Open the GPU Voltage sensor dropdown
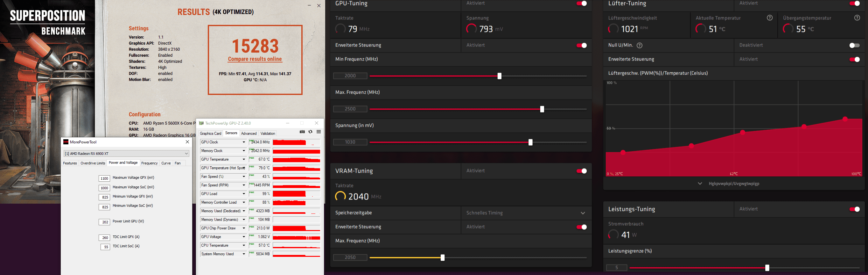The image size is (868, 275). (244, 237)
